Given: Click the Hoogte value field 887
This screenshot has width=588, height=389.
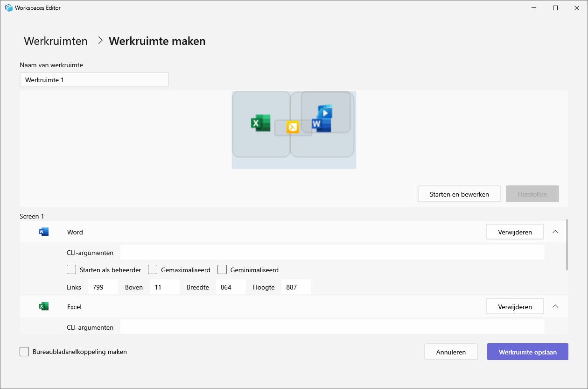Looking at the screenshot, I should (x=296, y=287).
